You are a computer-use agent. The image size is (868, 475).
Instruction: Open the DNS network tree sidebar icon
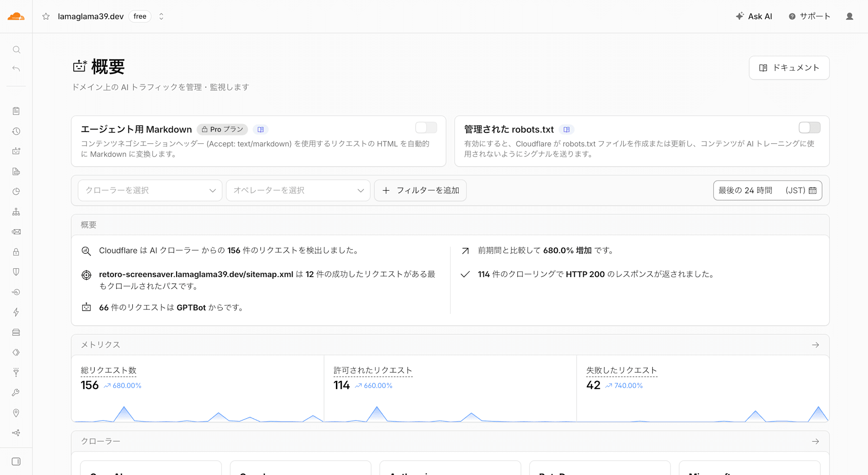pyautogui.click(x=16, y=212)
